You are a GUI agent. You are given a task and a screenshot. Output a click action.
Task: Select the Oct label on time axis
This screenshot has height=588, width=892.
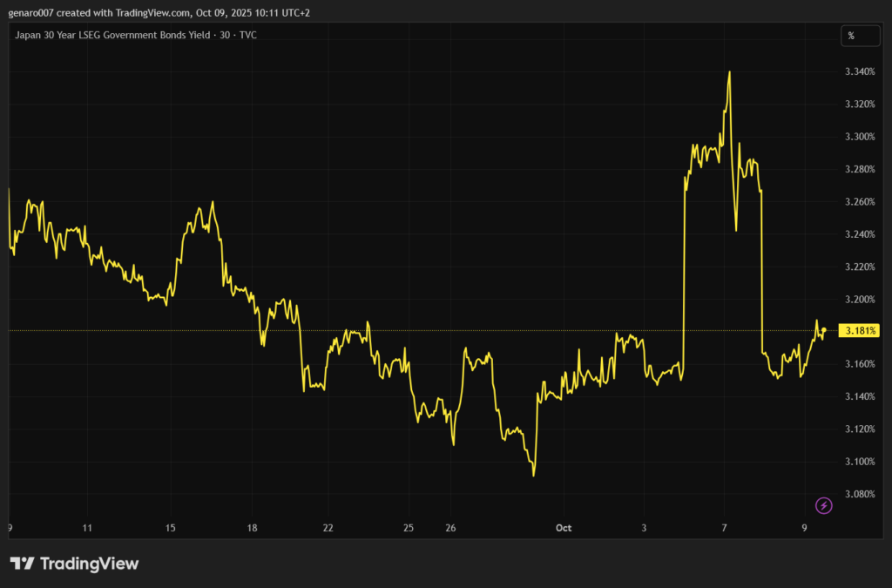pyautogui.click(x=564, y=528)
